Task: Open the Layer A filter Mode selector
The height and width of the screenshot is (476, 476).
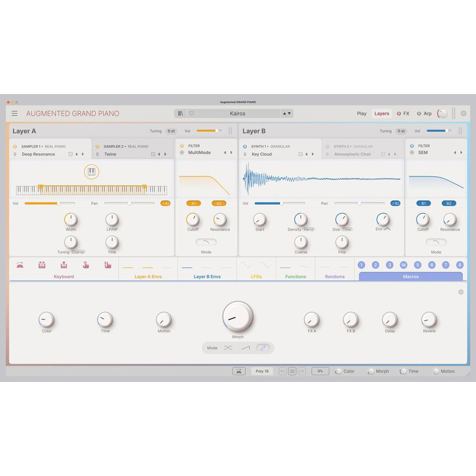Action: pyautogui.click(x=206, y=242)
